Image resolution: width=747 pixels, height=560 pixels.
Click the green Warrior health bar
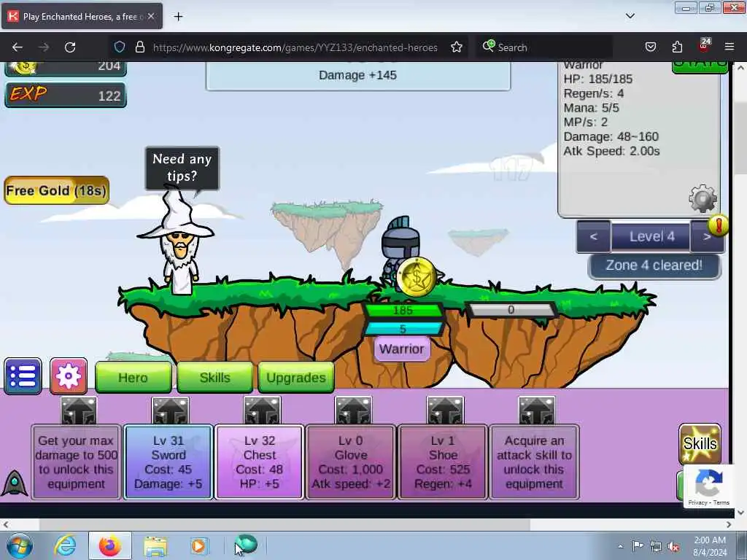click(403, 311)
